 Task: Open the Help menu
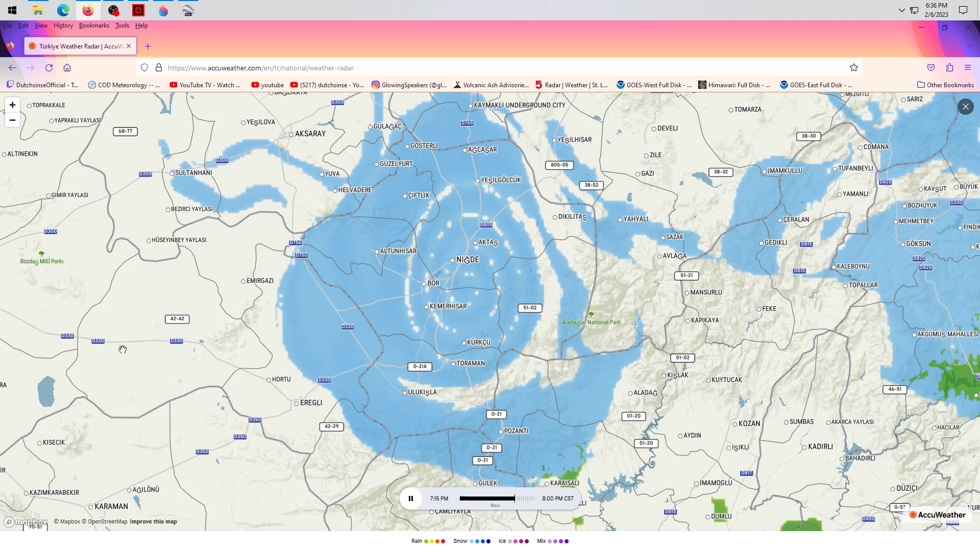(x=141, y=26)
